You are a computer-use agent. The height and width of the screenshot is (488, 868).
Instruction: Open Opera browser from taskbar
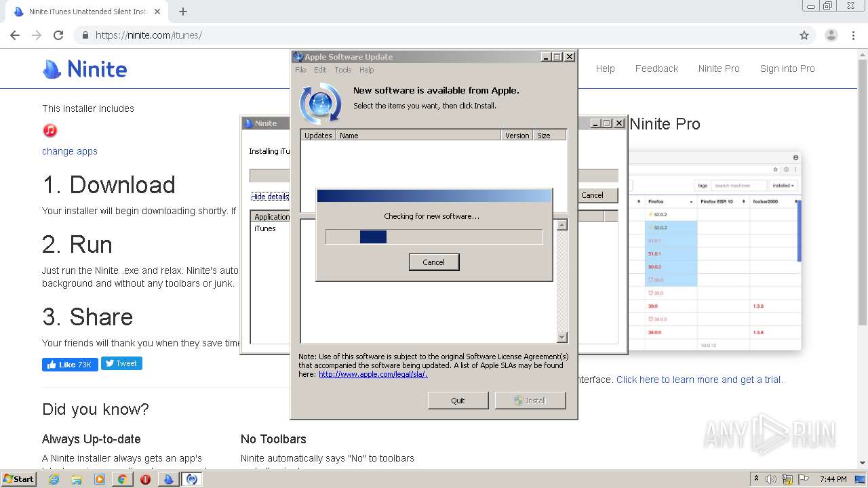click(x=145, y=479)
